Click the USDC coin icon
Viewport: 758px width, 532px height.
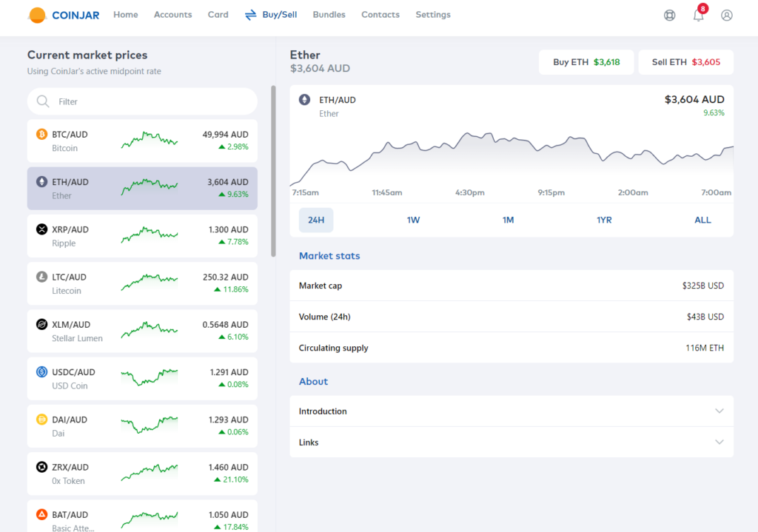tap(42, 372)
